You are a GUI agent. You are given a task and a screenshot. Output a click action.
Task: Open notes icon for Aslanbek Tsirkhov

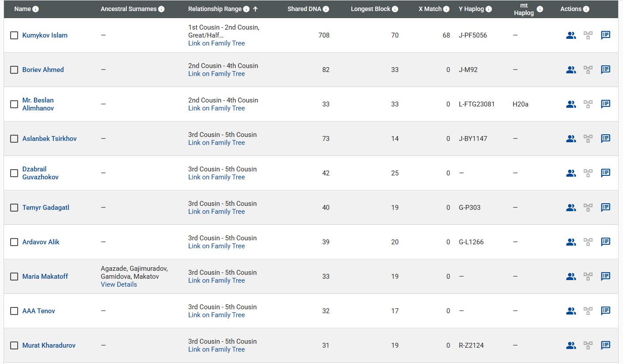606,138
